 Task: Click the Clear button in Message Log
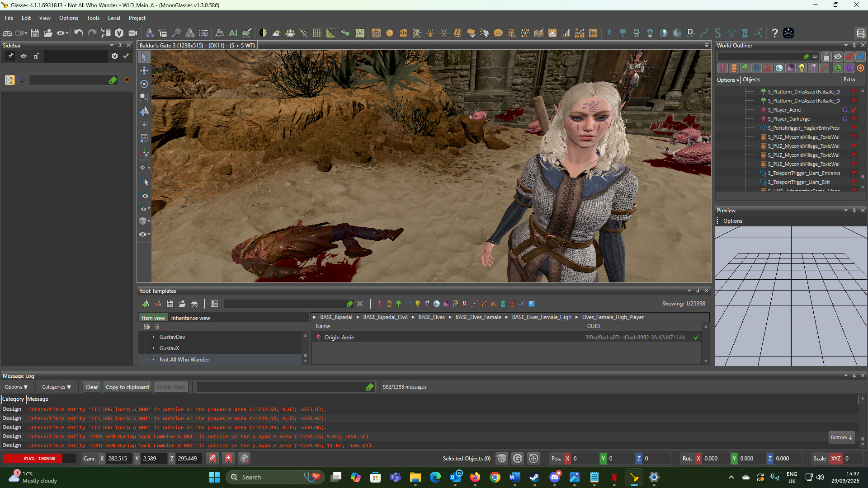92,387
